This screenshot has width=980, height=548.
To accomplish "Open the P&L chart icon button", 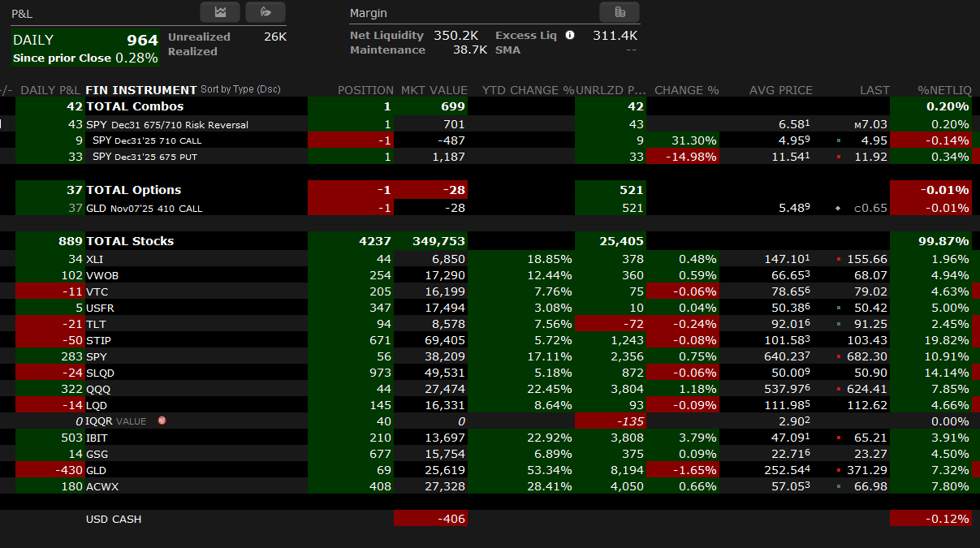I will pos(220,12).
